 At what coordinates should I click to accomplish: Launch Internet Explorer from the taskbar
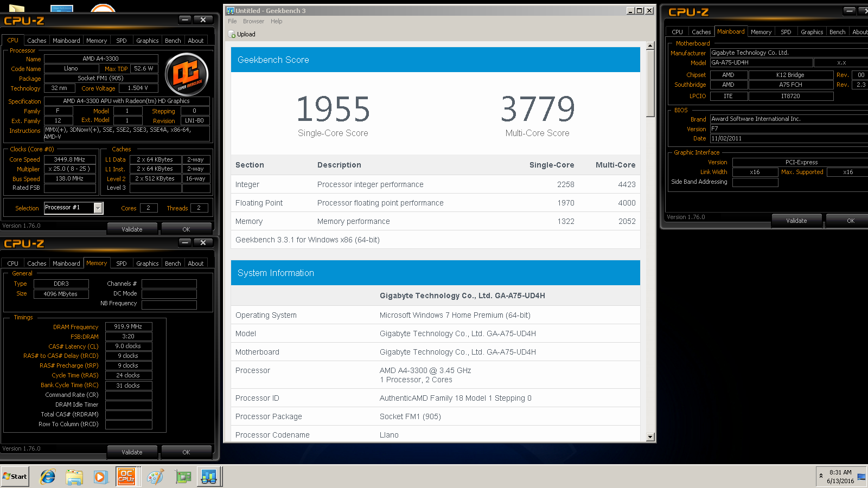click(x=48, y=477)
